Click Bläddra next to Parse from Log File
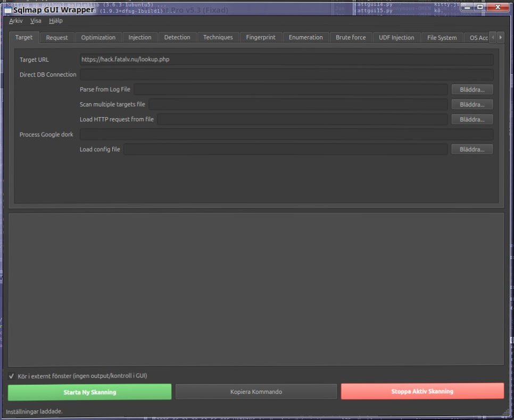The height and width of the screenshot is (420, 514). pyautogui.click(x=471, y=89)
